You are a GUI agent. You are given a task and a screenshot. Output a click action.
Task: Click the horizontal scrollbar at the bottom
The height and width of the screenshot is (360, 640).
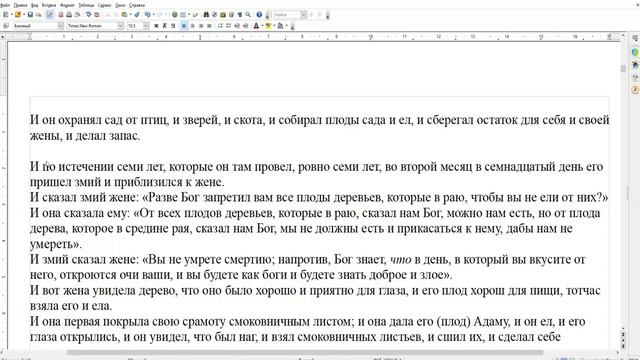(305, 352)
